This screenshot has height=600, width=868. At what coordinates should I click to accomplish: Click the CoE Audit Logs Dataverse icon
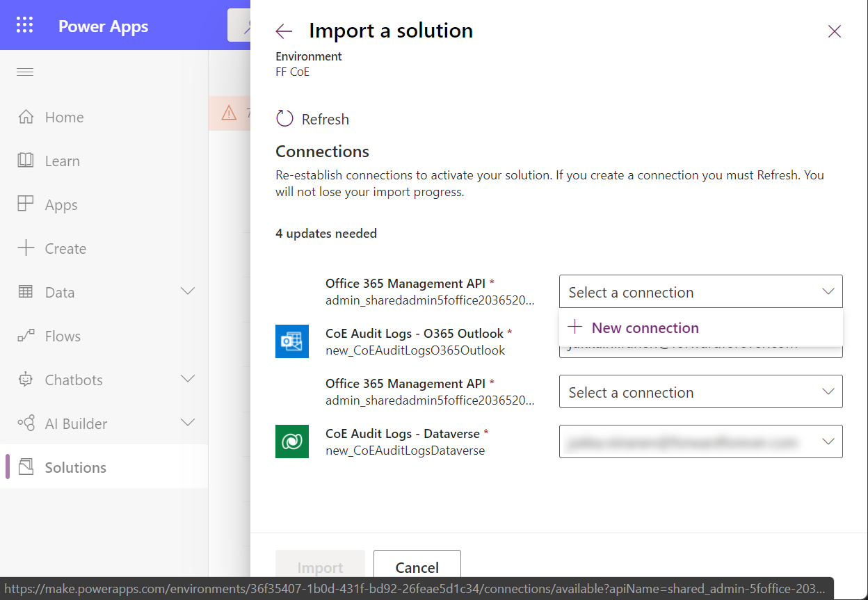click(x=291, y=441)
